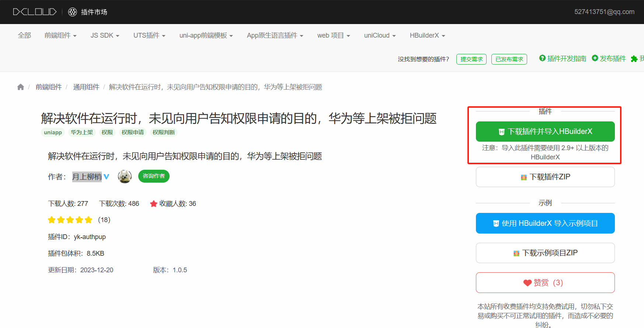This screenshot has width=644, height=328.
Task: Open the author's avatar picture
Action: click(x=125, y=176)
